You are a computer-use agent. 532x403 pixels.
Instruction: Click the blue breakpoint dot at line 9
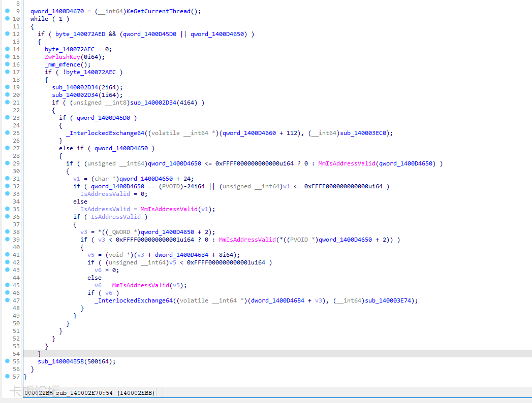tap(7, 11)
